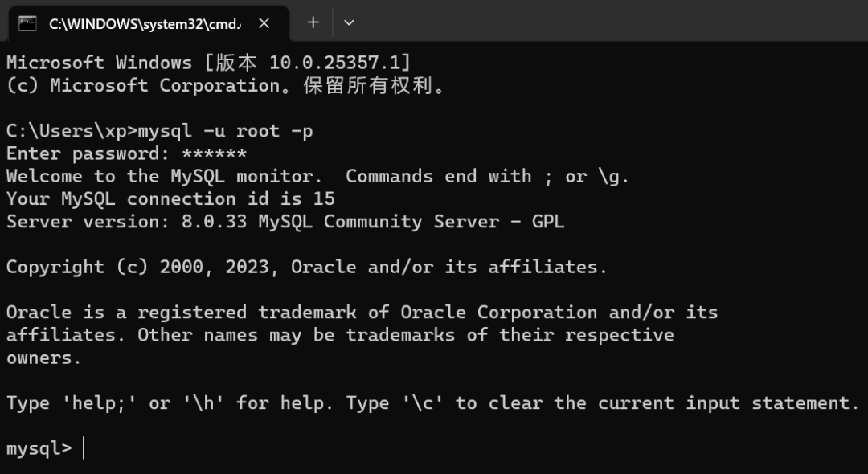Switch to the C:\WINDOWS\system32\cmd tab
The height and width of the screenshot is (474, 868).
click(x=145, y=23)
